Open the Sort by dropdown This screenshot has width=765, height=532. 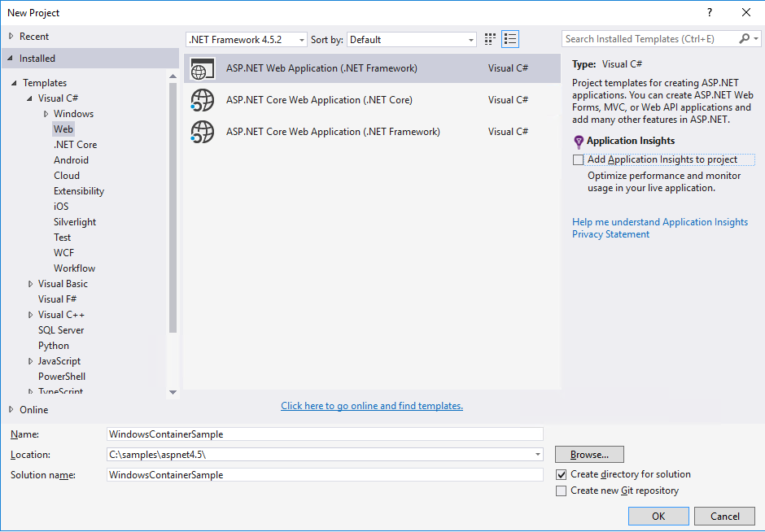point(411,40)
